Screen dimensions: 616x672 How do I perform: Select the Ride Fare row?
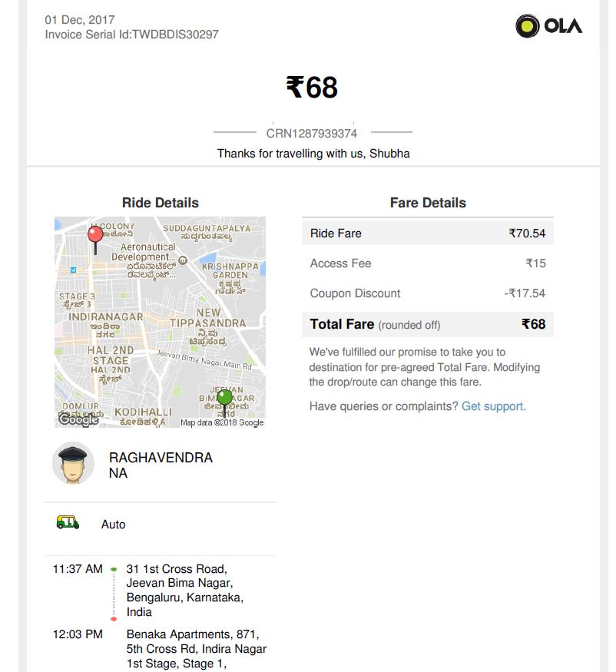click(x=427, y=233)
